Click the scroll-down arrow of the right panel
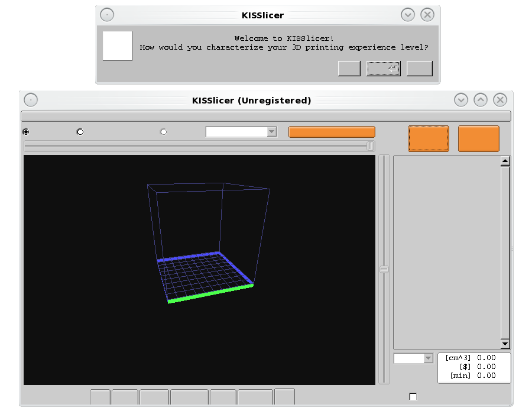532x414 pixels. (505, 344)
